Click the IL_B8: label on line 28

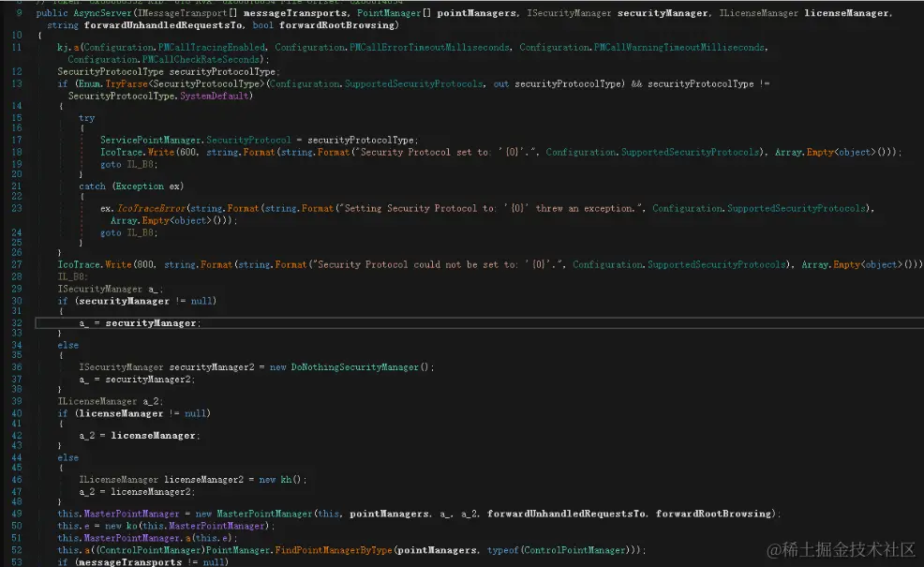(x=72, y=277)
